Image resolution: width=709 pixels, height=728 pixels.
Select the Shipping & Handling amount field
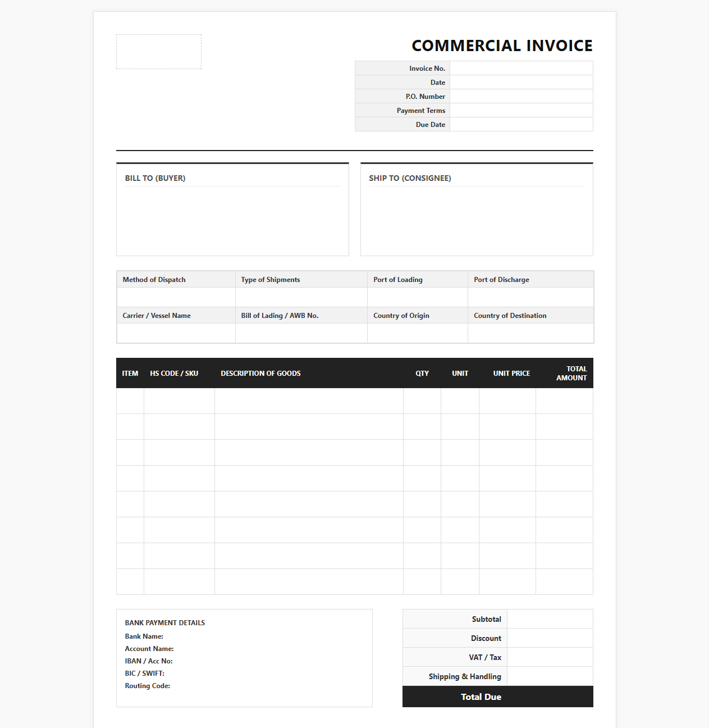(x=550, y=676)
